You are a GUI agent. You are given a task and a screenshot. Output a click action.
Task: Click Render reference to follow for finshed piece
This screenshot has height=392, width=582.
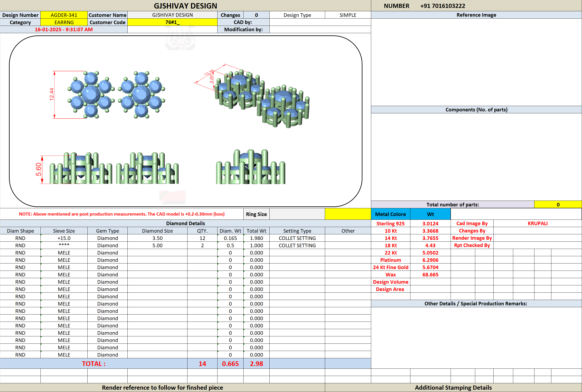click(162, 387)
